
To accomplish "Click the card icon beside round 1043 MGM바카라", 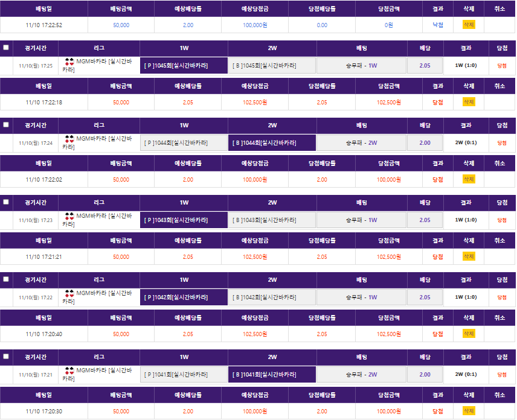I will pos(69,216).
